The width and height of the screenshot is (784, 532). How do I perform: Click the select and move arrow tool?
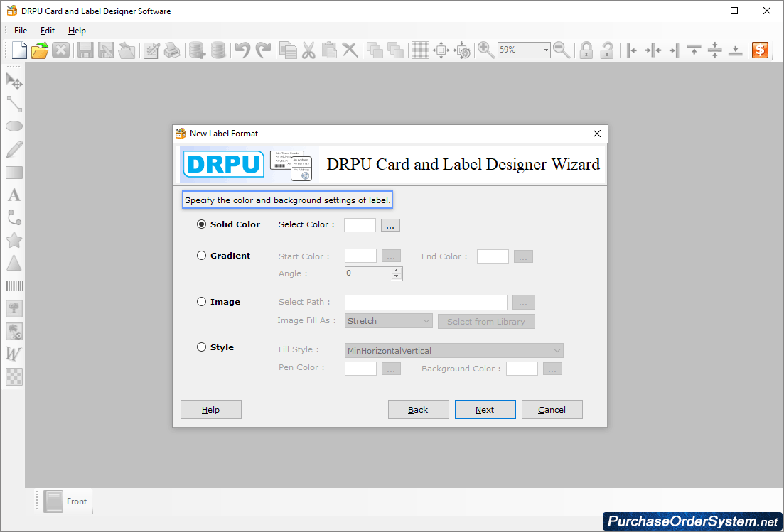pos(14,81)
